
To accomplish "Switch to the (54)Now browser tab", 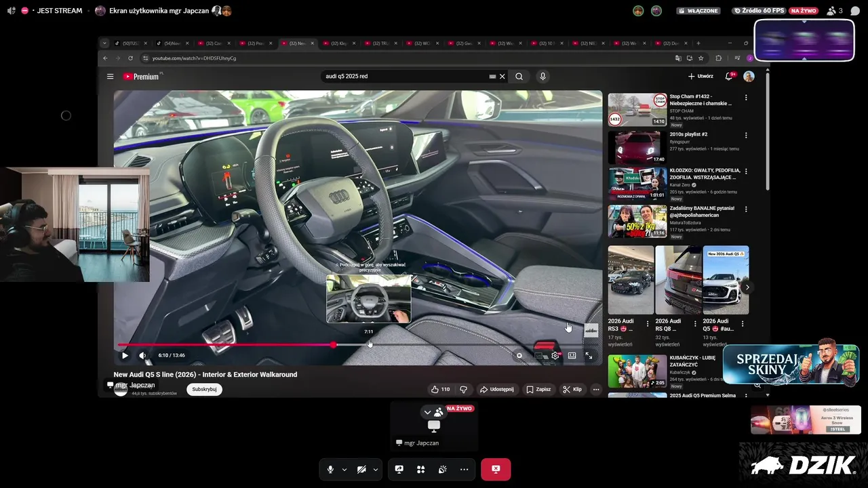I will coord(172,43).
